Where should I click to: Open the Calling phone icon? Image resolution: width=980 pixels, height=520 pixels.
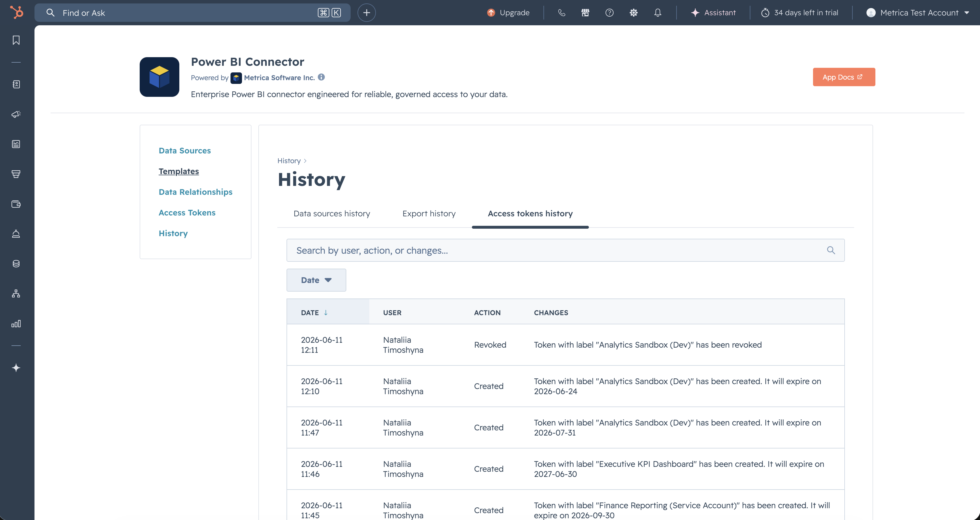coord(562,13)
